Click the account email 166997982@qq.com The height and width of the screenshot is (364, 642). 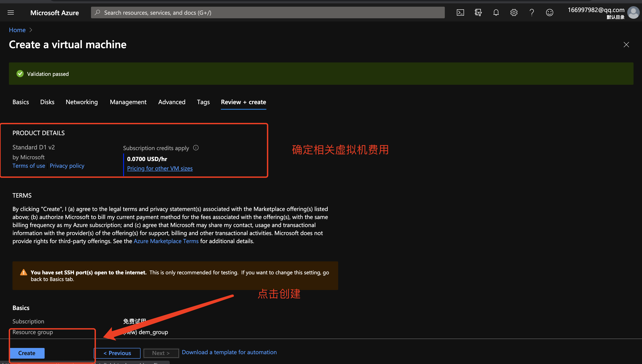click(596, 10)
